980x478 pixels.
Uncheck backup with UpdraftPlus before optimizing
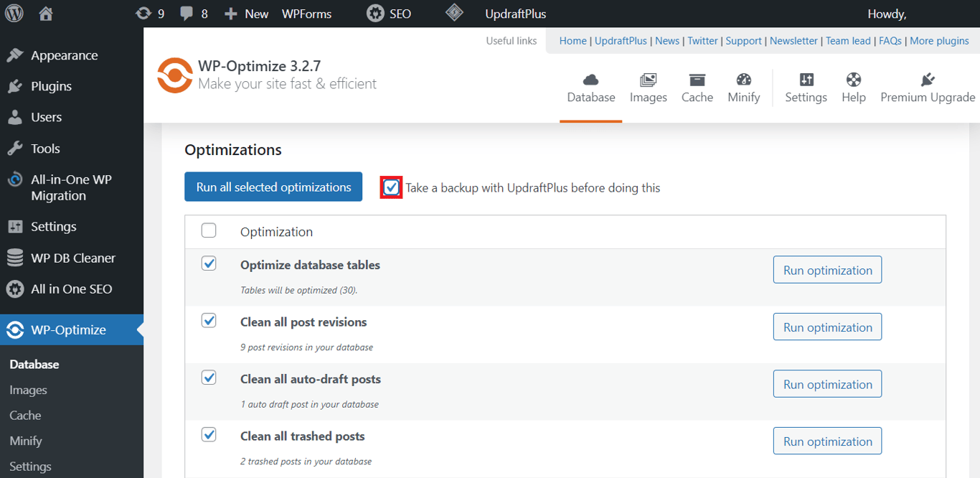[390, 187]
